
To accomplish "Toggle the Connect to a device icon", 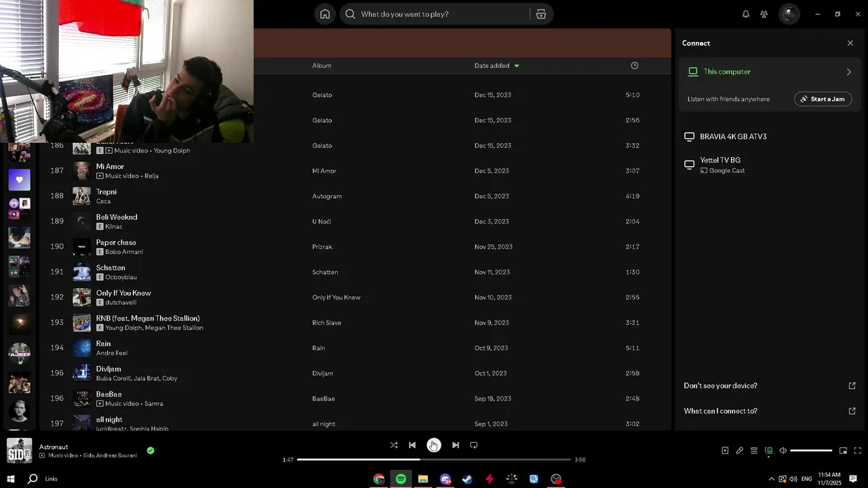I will [768, 451].
